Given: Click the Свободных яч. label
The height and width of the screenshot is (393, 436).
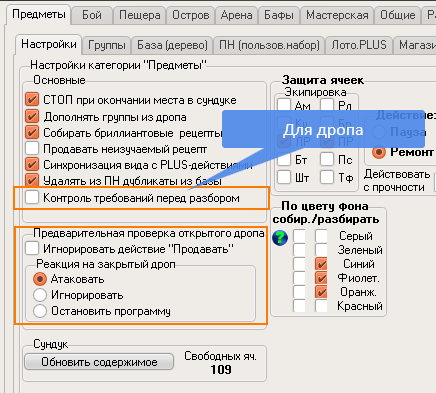Looking at the screenshot, I should [220, 356].
